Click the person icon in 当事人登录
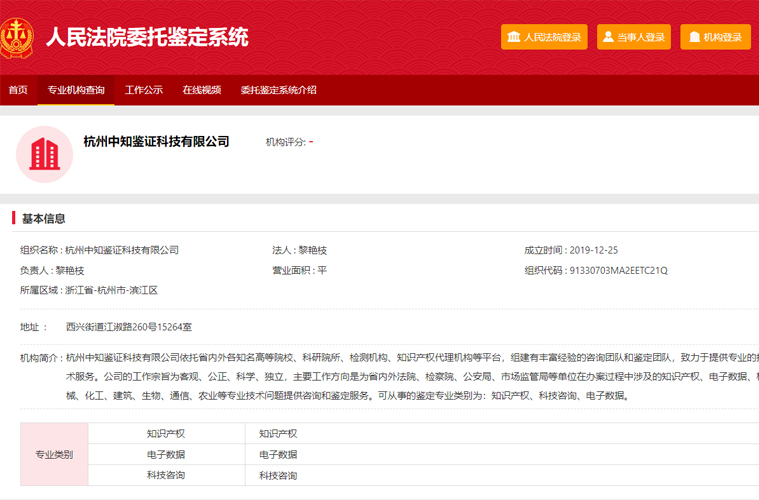 click(608, 37)
